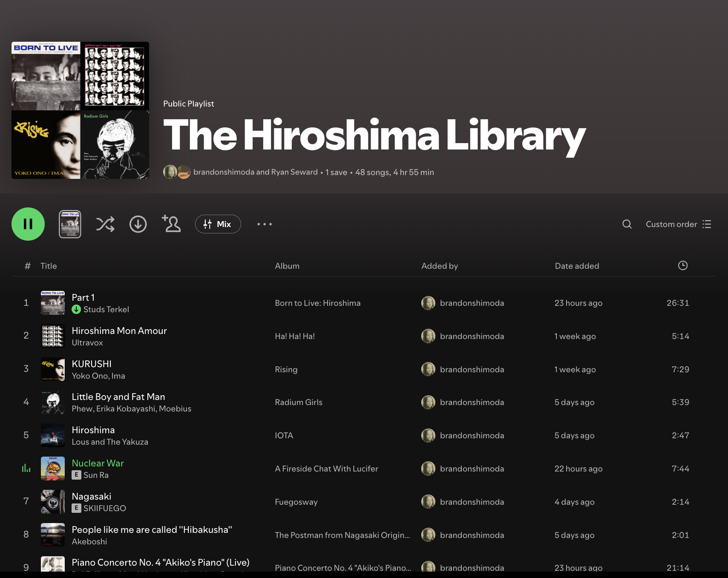This screenshot has width=728, height=578.
Task: Sort by duration clock icon header
Action: (683, 265)
